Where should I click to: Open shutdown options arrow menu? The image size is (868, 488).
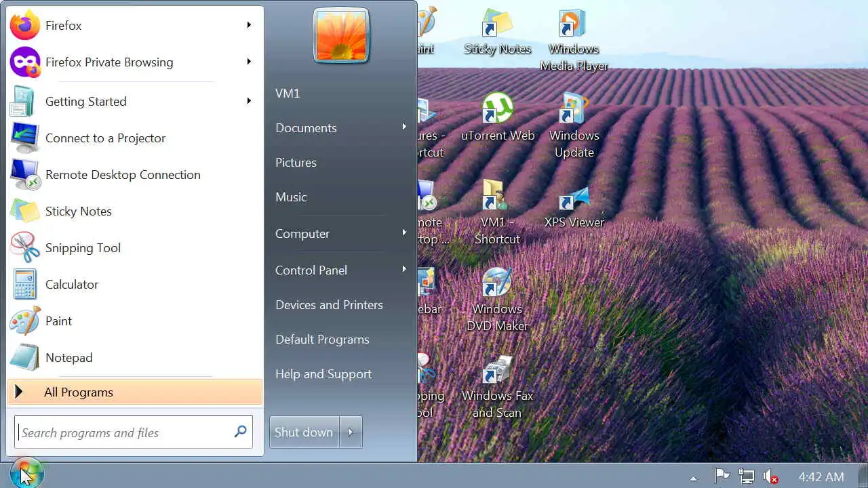pyautogui.click(x=351, y=432)
